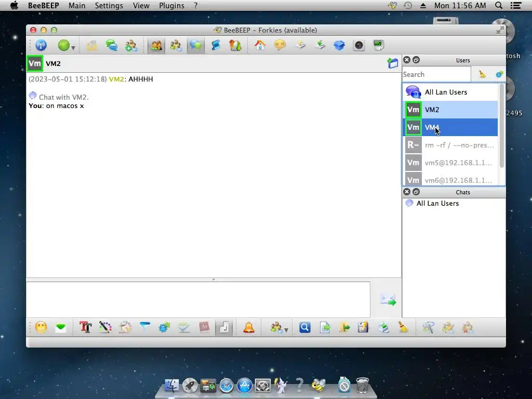Open the Main menu
The image size is (532, 399).
coord(77,5)
